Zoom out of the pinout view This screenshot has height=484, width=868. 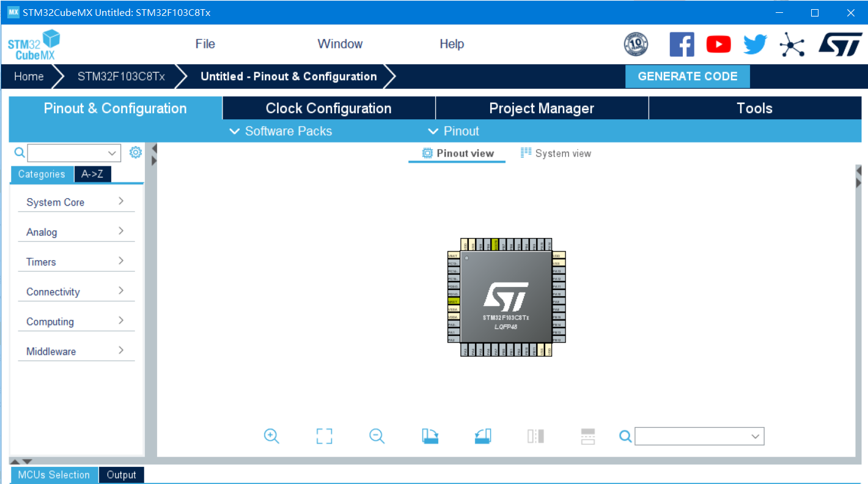tap(377, 436)
